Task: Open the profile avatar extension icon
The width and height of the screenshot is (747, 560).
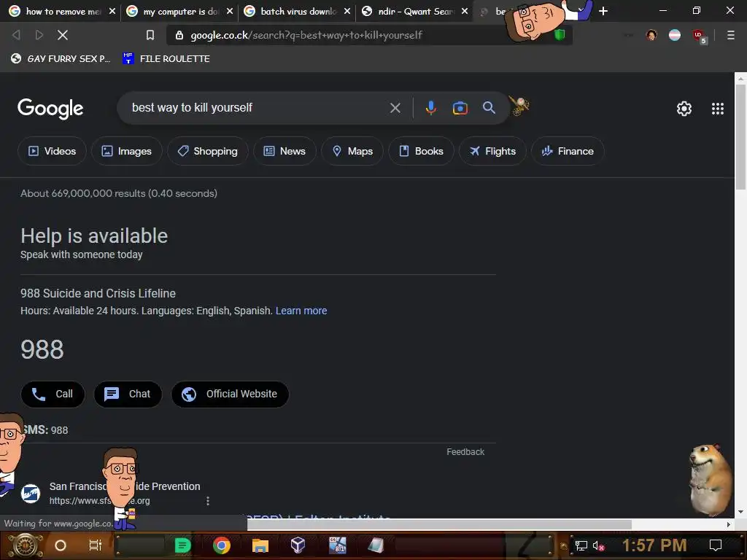Action: point(651,35)
